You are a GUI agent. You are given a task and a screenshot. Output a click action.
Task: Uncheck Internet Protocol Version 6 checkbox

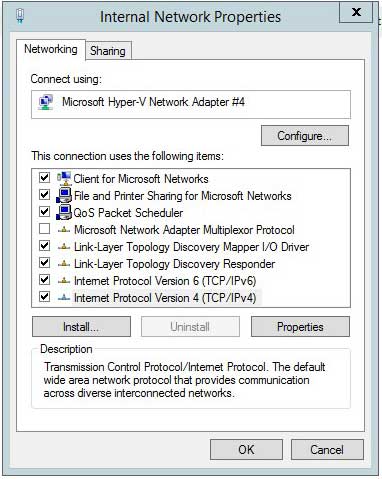(x=44, y=279)
